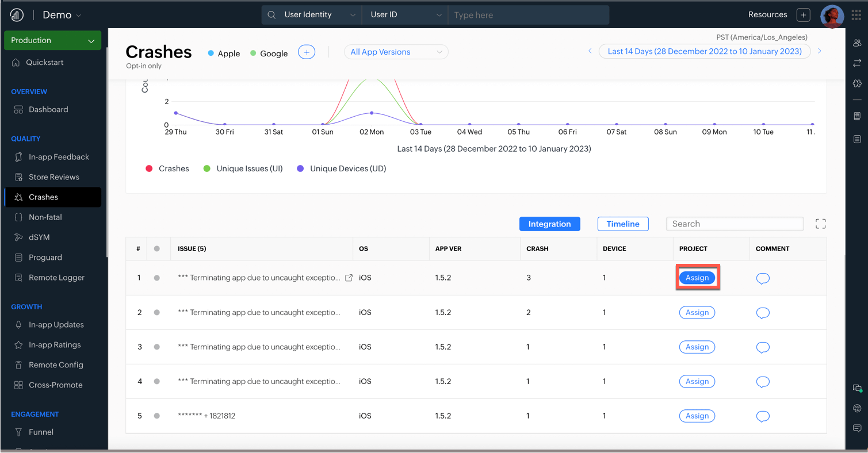Open the Production environment dropdown
Image resolution: width=868 pixels, height=453 pixels.
(52, 40)
